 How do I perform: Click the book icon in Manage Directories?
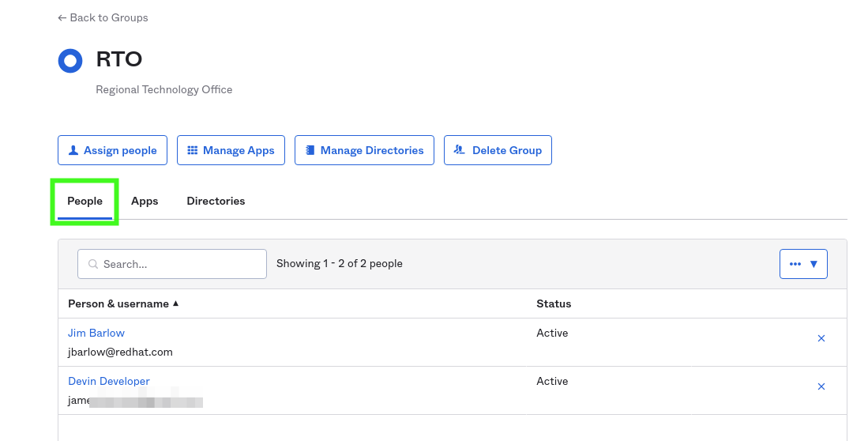pos(310,150)
